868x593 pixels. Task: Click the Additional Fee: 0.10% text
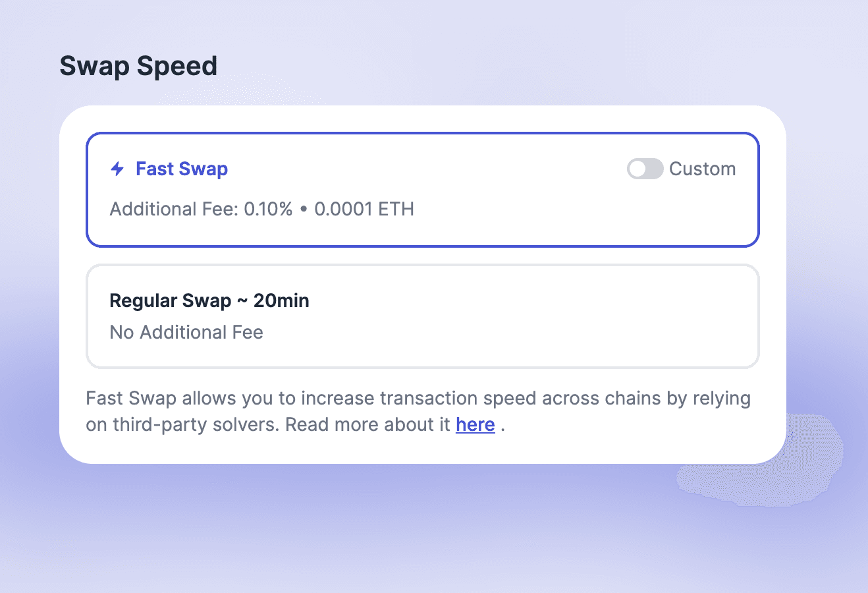[201, 209]
